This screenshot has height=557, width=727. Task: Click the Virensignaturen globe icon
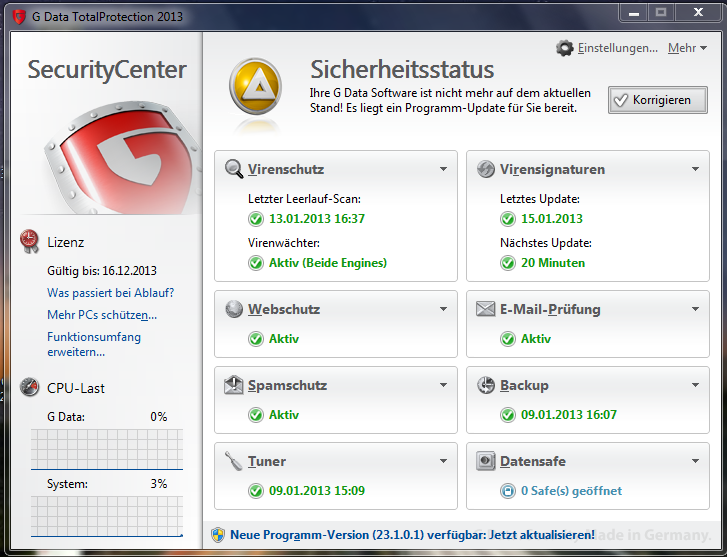point(485,169)
